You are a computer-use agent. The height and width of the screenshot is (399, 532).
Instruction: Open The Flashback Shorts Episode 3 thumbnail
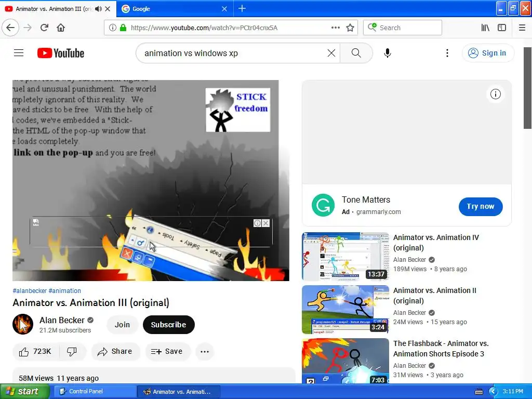[x=345, y=361]
